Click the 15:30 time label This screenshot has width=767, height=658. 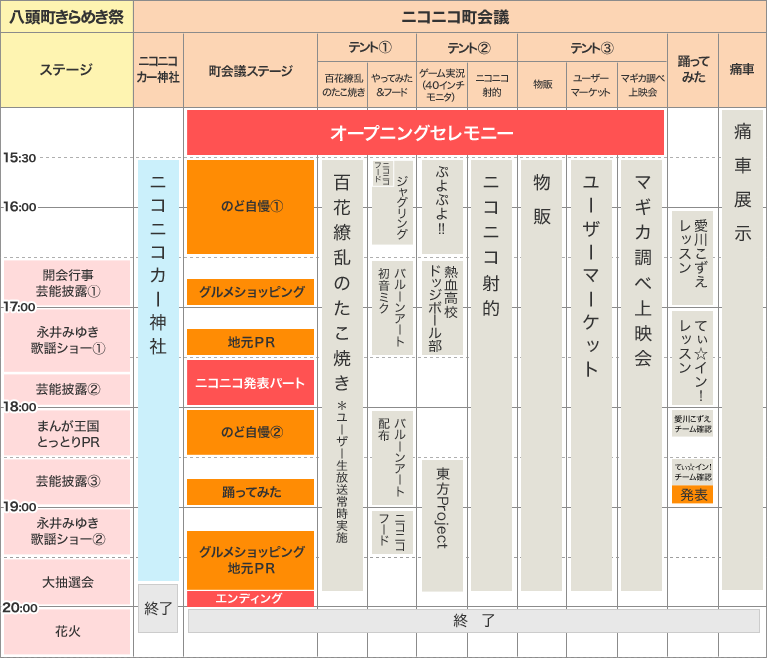coord(20,158)
